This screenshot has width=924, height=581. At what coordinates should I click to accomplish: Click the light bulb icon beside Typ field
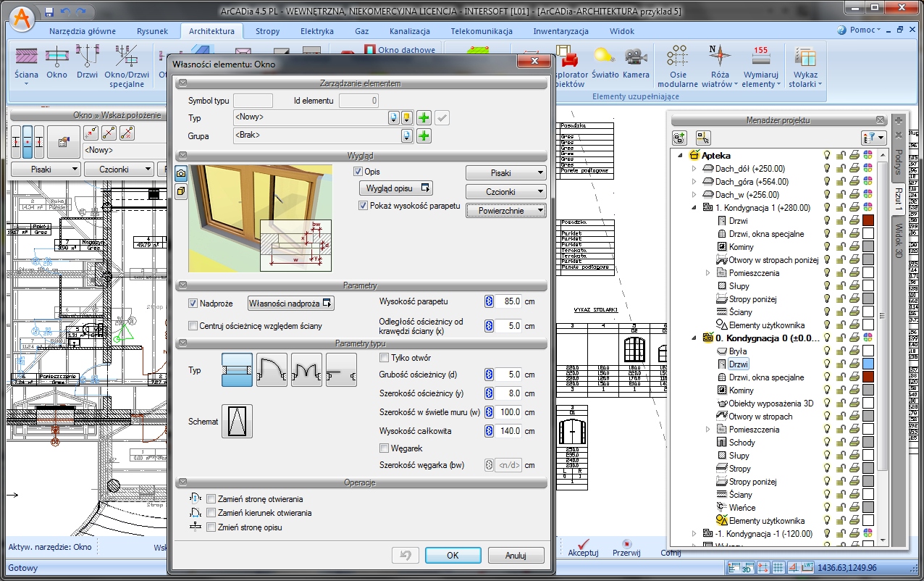tap(407, 117)
